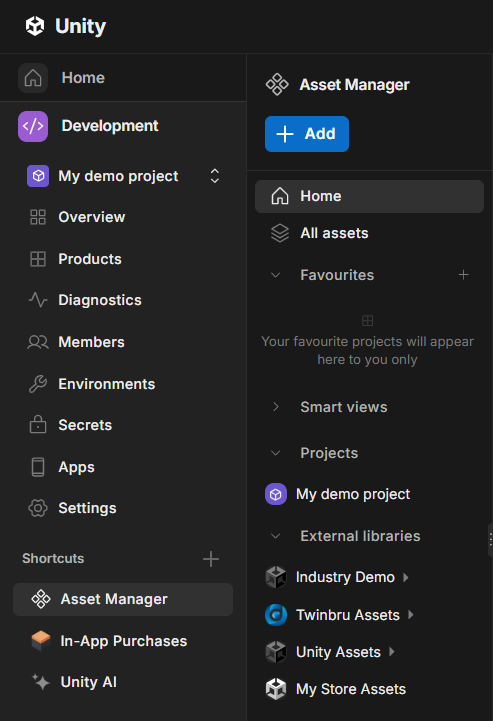This screenshot has height=721, width=493.
Task: Add a favourite with the plus icon
Action: [x=464, y=275]
